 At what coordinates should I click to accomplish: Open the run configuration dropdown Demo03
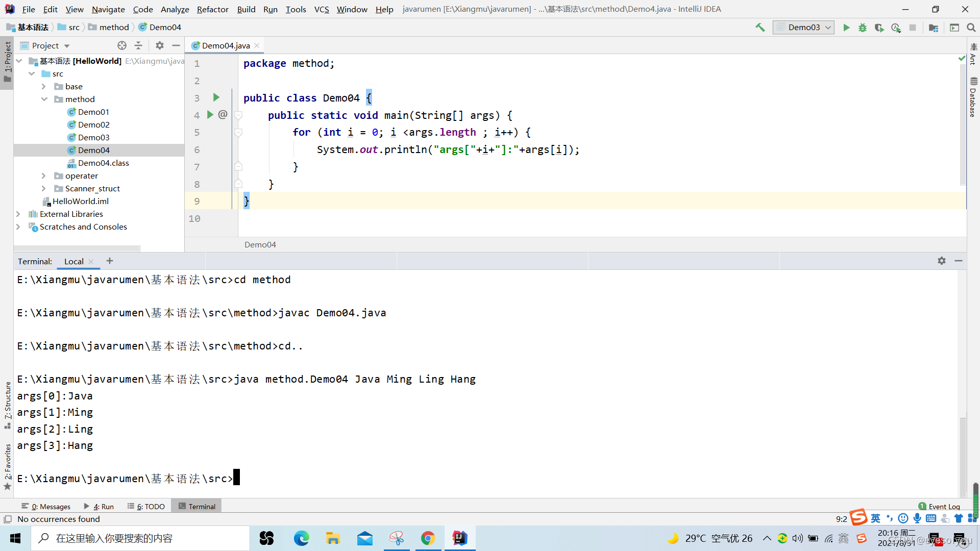tap(803, 28)
